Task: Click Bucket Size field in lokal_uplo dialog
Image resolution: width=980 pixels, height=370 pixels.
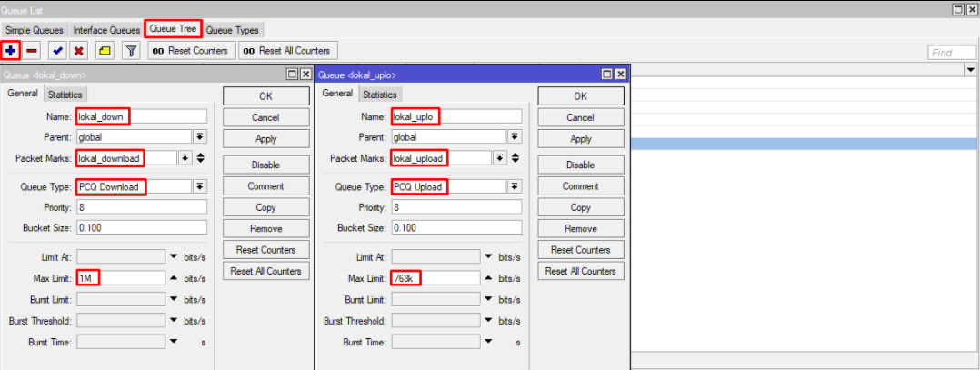Action: [x=456, y=228]
